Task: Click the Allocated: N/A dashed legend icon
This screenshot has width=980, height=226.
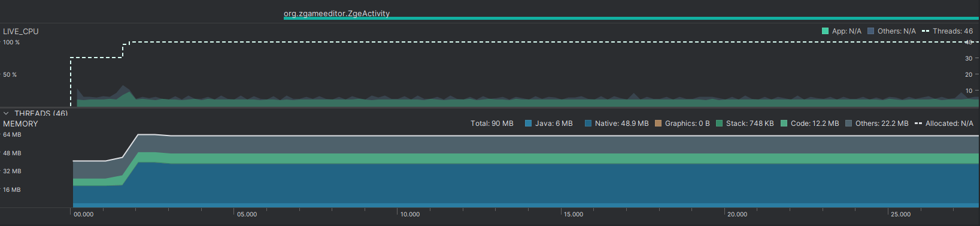Action: [x=919, y=123]
